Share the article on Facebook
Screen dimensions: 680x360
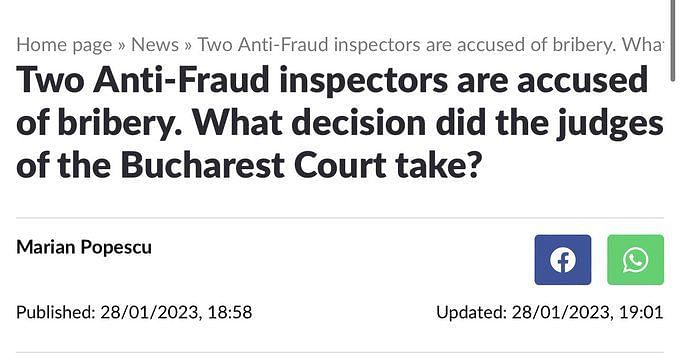point(562,260)
